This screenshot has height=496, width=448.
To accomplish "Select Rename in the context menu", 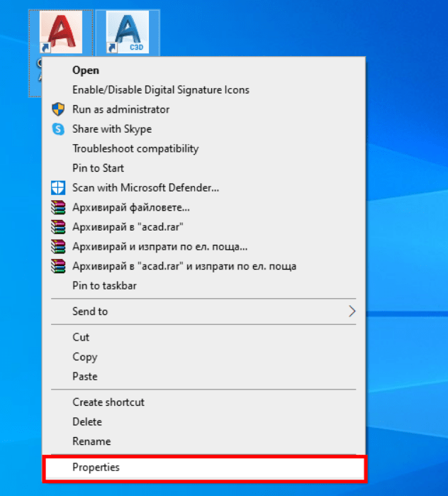I will [203, 441].
